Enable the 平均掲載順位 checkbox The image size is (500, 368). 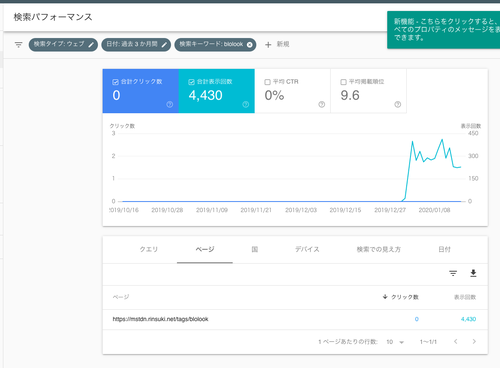click(343, 82)
